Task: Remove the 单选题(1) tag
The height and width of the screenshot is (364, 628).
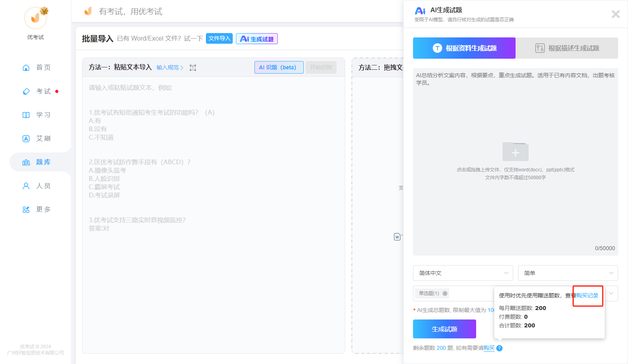Action: 445,293
